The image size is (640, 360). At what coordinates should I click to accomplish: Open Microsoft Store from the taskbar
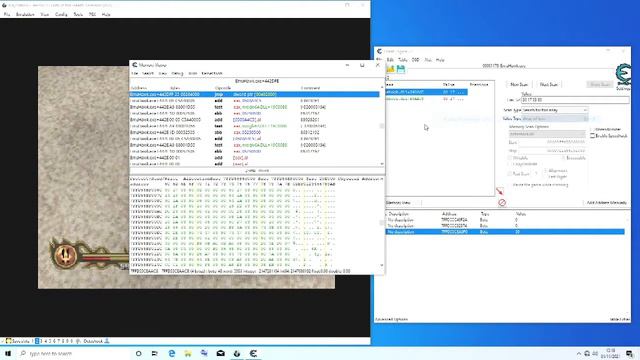[x=204, y=353]
